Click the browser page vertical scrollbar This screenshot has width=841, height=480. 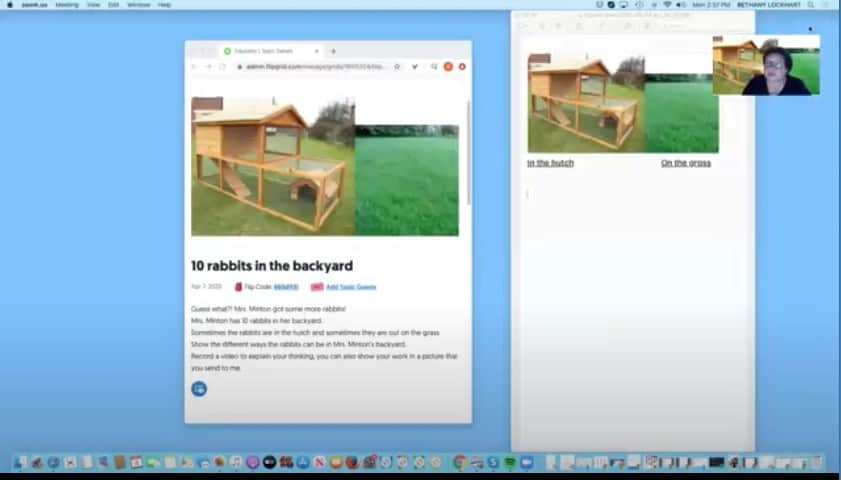pos(468,150)
